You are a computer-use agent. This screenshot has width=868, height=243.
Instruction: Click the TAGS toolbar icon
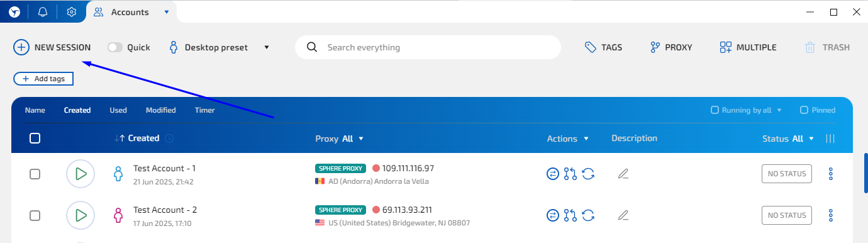coord(603,47)
